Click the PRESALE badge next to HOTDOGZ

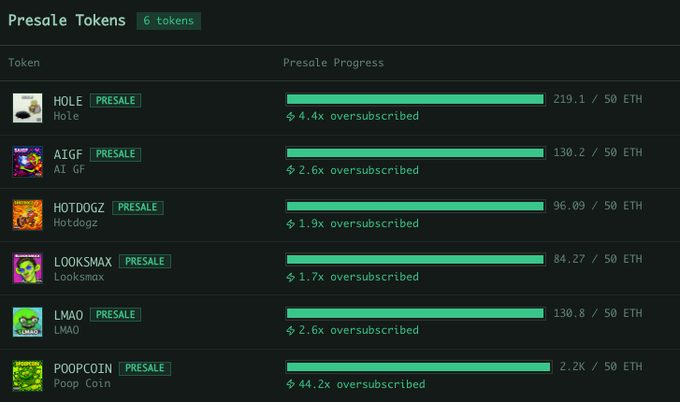[x=137, y=207]
